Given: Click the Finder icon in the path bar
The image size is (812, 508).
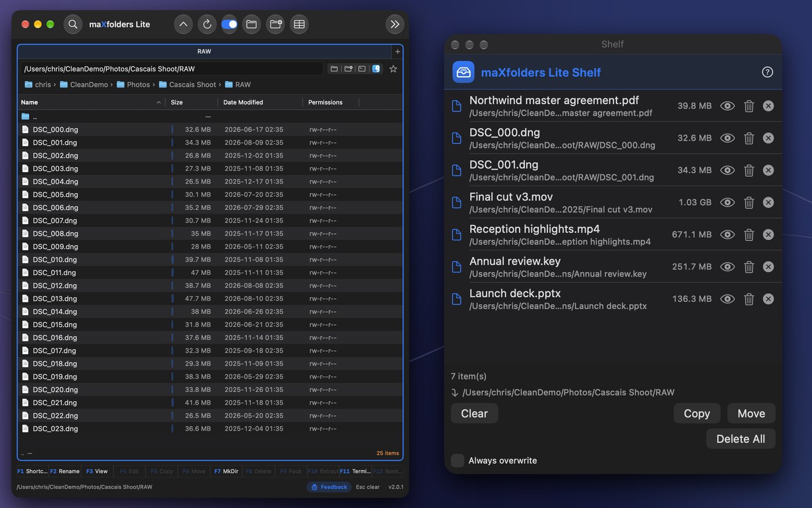Looking at the screenshot, I should (376, 69).
